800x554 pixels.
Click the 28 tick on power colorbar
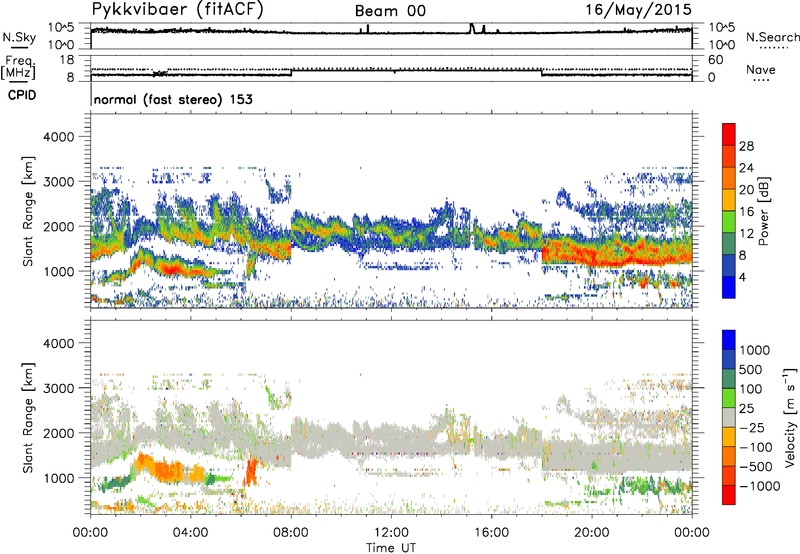746,146
